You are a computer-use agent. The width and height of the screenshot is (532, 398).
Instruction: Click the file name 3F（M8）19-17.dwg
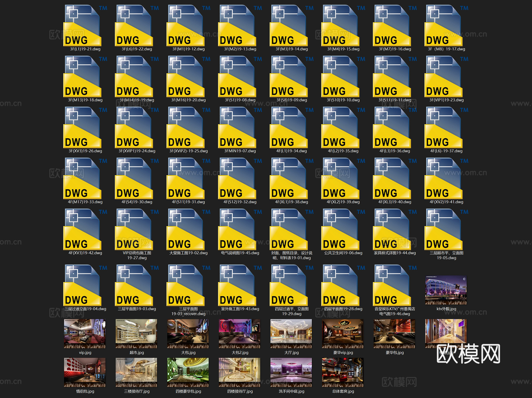click(x=446, y=49)
